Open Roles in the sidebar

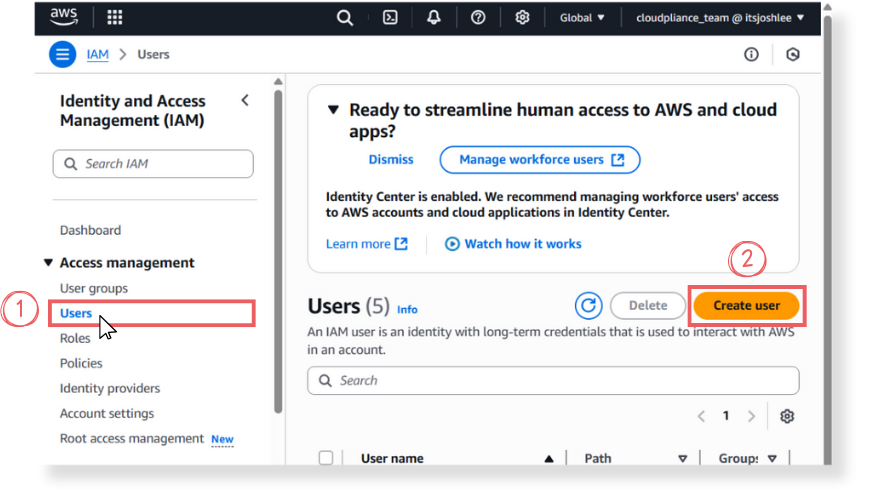click(x=75, y=338)
